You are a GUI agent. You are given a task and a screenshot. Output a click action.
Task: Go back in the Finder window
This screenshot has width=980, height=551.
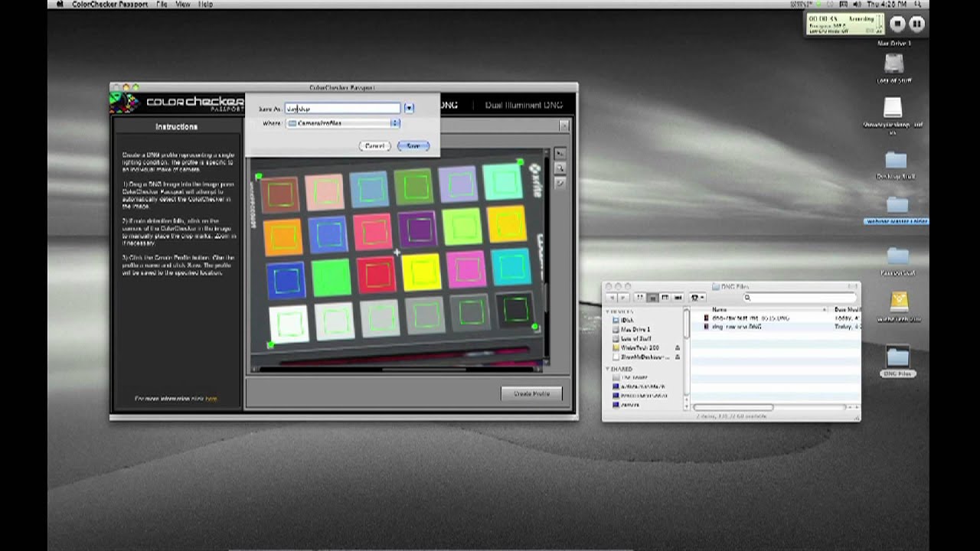tap(611, 298)
